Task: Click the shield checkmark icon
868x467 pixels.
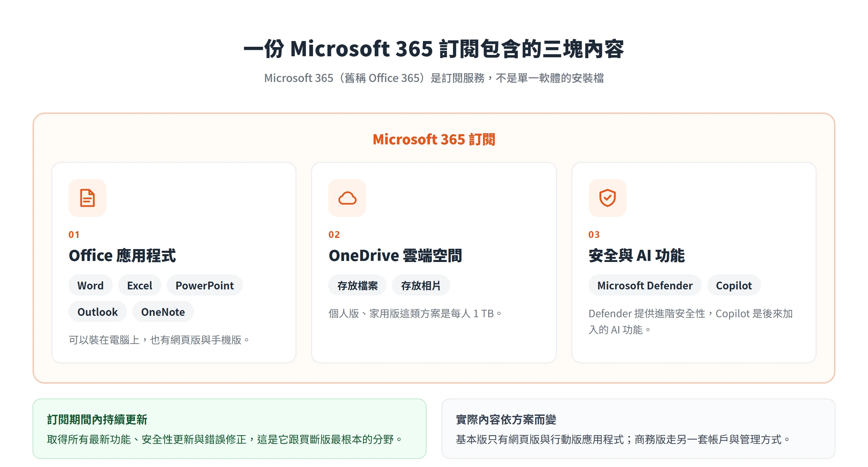Action: pyautogui.click(x=607, y=198)
